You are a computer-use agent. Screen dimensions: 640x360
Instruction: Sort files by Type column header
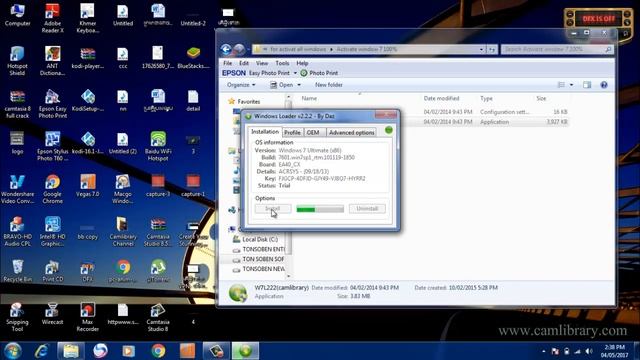coord(486,98)
